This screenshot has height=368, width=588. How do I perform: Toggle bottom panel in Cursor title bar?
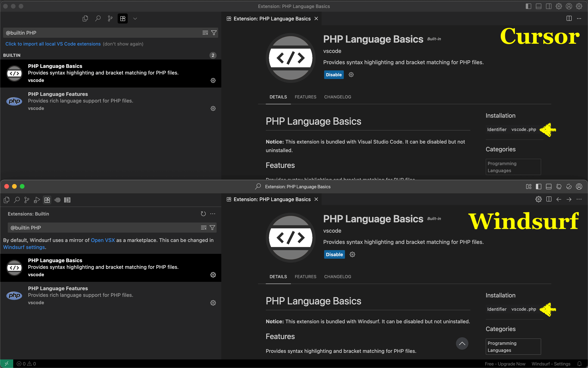coord(539,6)
